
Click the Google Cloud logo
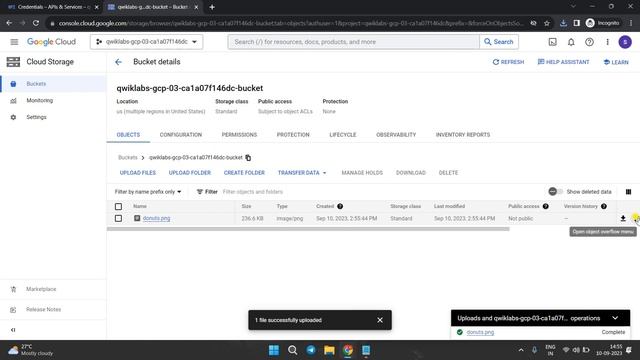point(51,42)
